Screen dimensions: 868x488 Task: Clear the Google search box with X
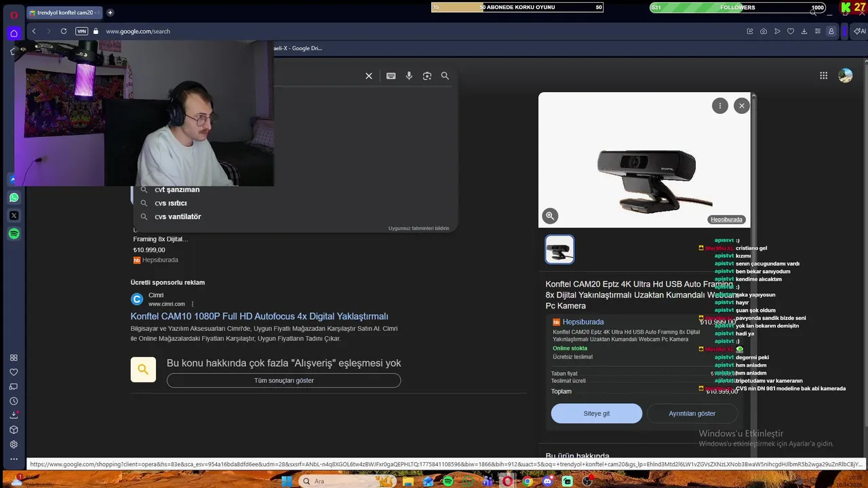[369, 76]
